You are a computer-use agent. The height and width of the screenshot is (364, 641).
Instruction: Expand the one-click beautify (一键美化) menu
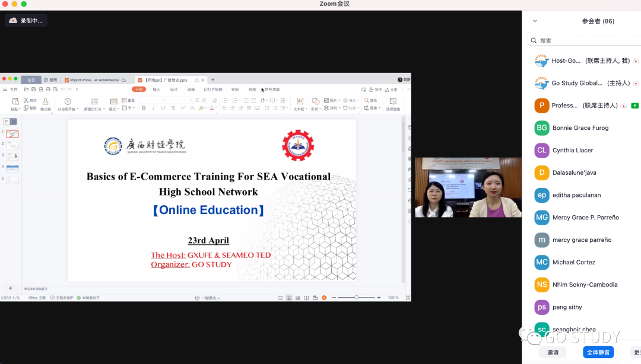208,298
